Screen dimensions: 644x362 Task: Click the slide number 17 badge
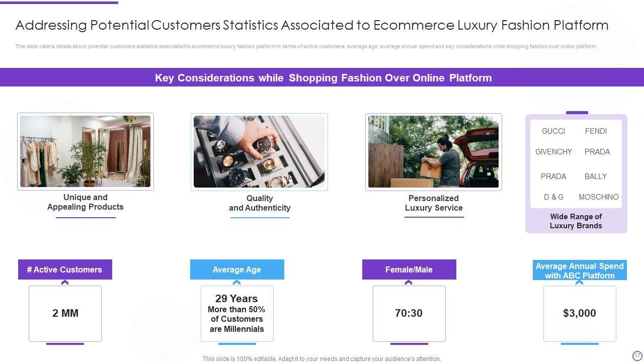click(x=637, y=355)
